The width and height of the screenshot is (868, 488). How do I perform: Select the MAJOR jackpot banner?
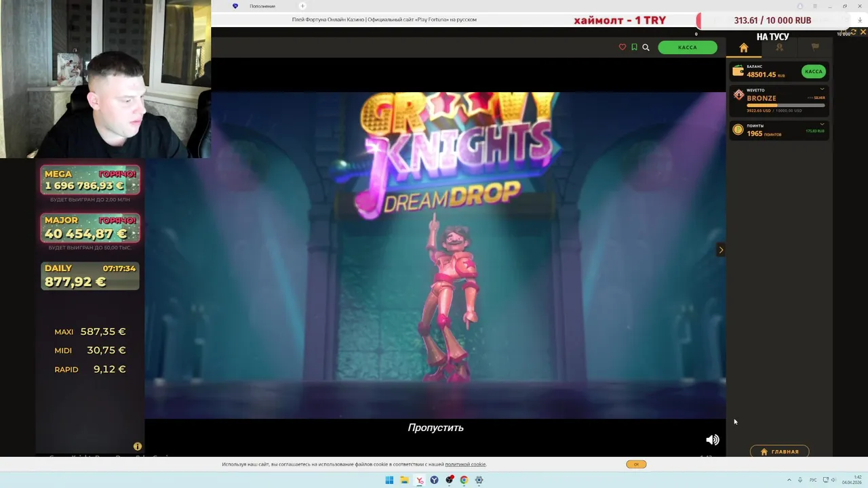[90, 228]
